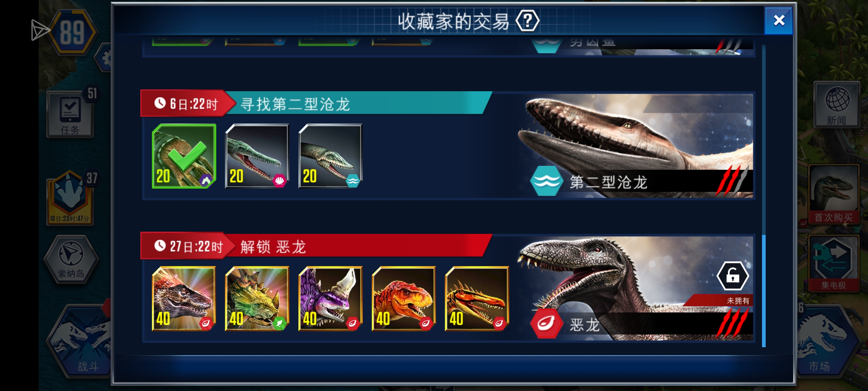Open the 新闻 news globe icon
868x391 pixels.
point(837,105)
